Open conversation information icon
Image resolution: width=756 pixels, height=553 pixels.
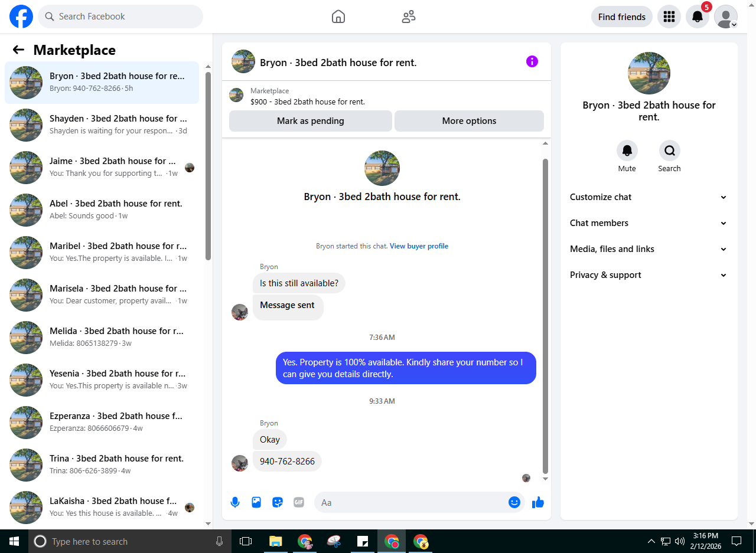(x=532, y=61)
